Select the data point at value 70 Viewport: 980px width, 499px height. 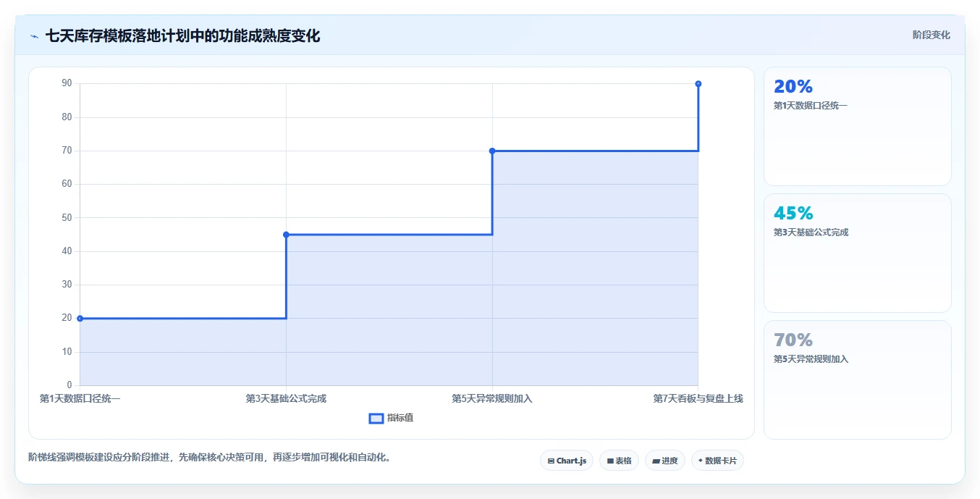[x=492, y=151]
